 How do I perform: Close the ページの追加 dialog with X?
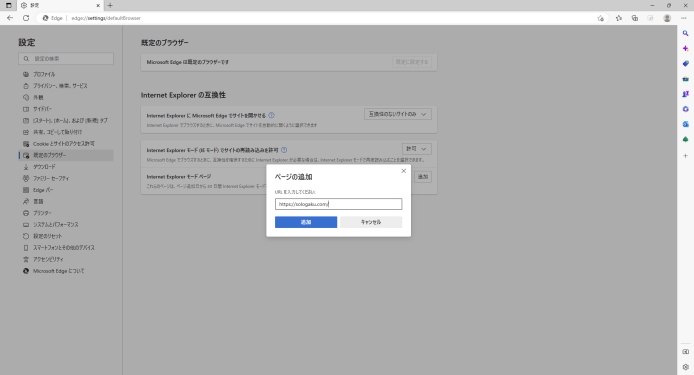[403, 171]
